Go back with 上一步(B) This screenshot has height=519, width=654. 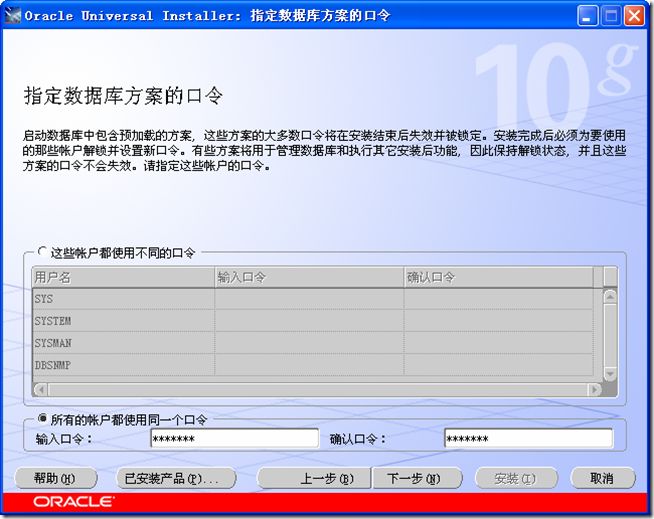point(314,478)
